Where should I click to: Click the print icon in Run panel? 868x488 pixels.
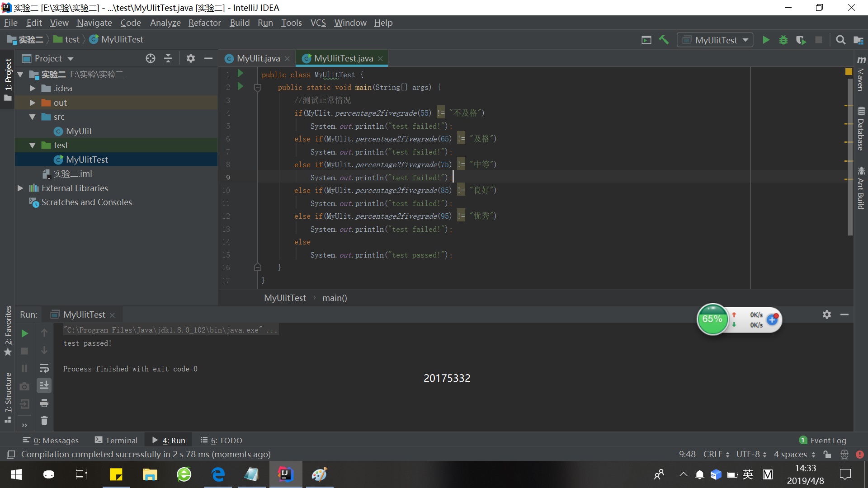pos(44,403)
